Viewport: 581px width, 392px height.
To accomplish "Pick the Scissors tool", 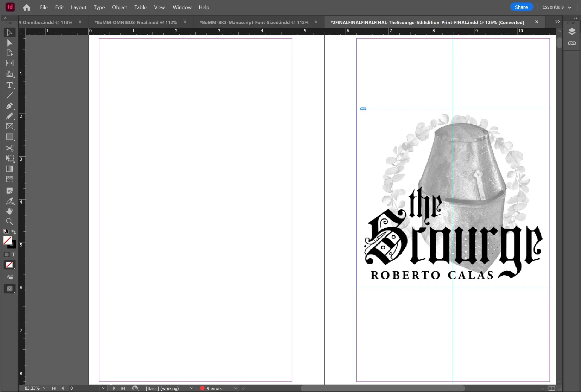I will (x=9, y=148).
